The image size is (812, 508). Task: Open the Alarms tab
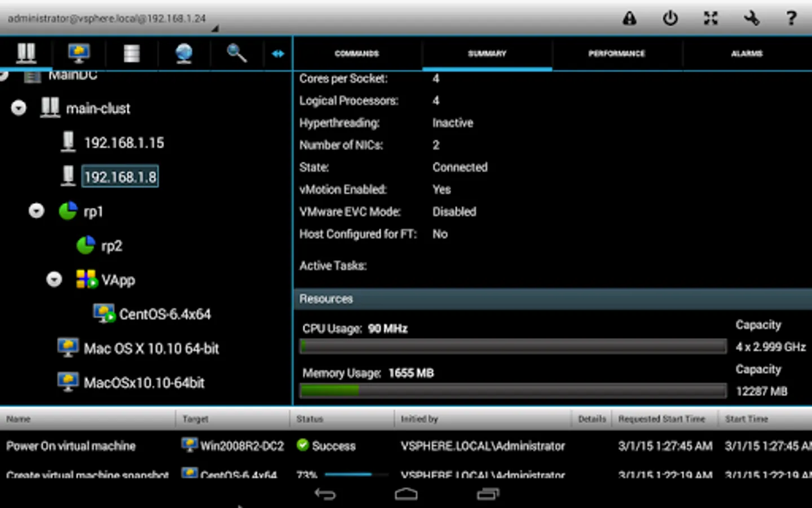point(747,54)
